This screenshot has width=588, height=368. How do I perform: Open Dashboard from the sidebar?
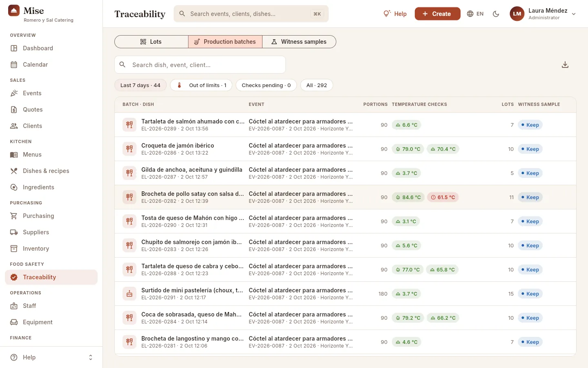[x=51, y=48]
